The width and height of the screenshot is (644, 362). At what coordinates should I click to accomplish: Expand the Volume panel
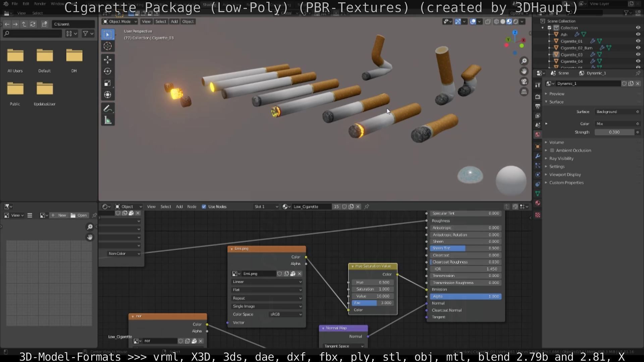[556, 142]
